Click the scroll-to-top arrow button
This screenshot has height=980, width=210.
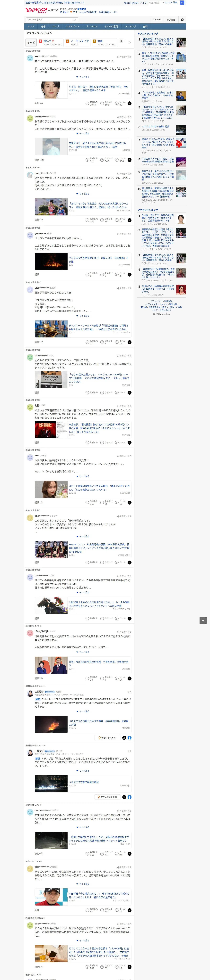(x=203, y=621)
